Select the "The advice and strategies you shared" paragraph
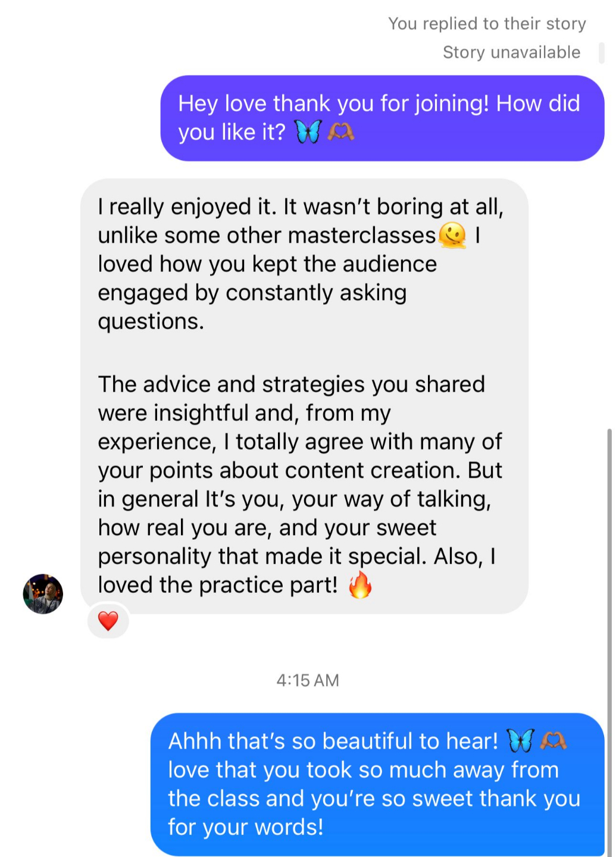The width and height of the screenshot is (616, 857). point(301,484)
